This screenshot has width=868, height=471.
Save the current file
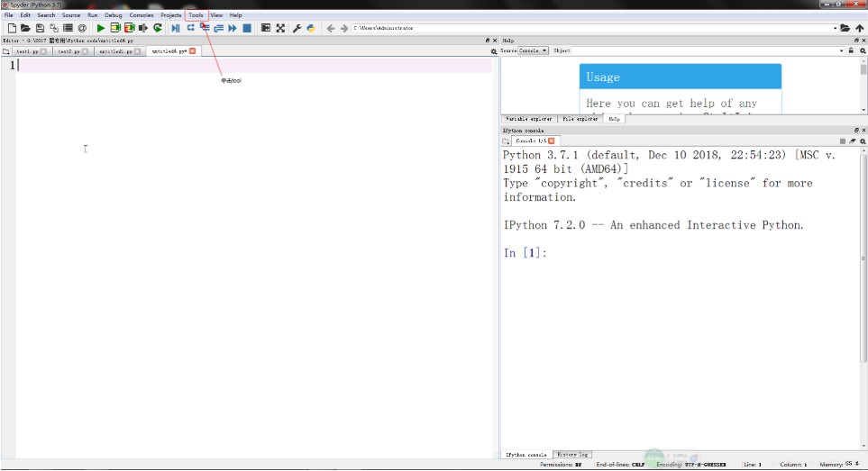point(40,28)
